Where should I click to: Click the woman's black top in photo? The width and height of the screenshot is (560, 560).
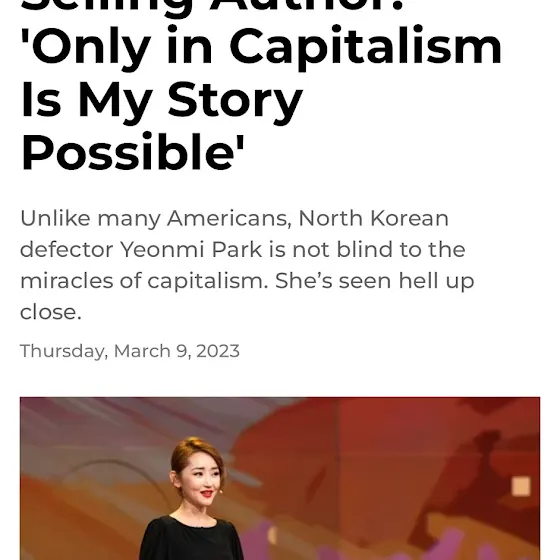192,538
